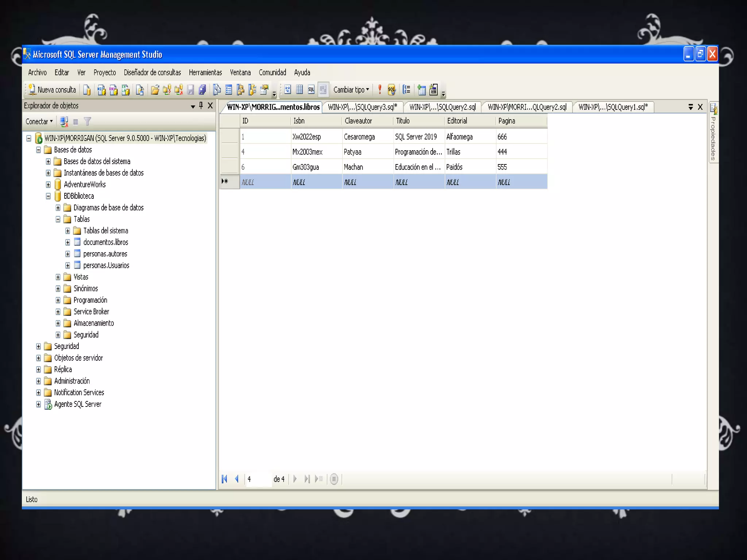Click the Execute SQL red exclamation icon

tap(380, 90)
